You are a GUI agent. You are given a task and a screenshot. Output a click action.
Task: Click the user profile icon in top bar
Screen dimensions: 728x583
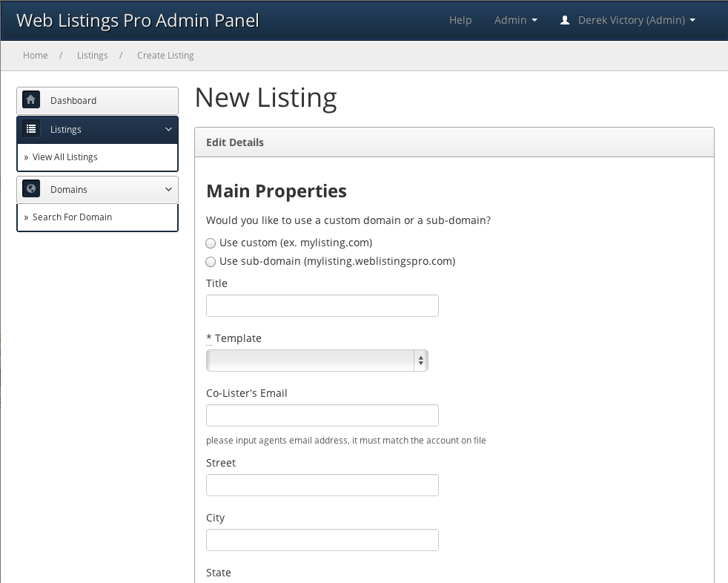pyautogui.click(x=566, y=20)
